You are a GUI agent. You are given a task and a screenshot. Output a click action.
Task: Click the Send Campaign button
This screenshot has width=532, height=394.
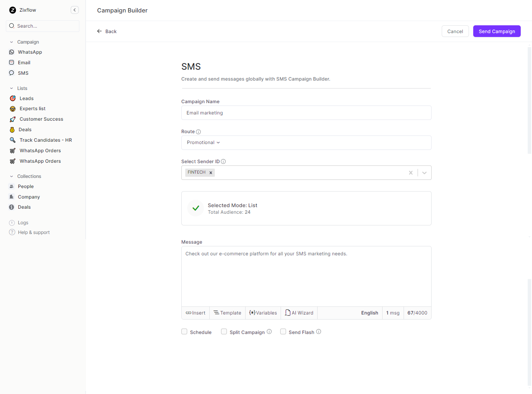pyautogui.click(x=497, y=31)
